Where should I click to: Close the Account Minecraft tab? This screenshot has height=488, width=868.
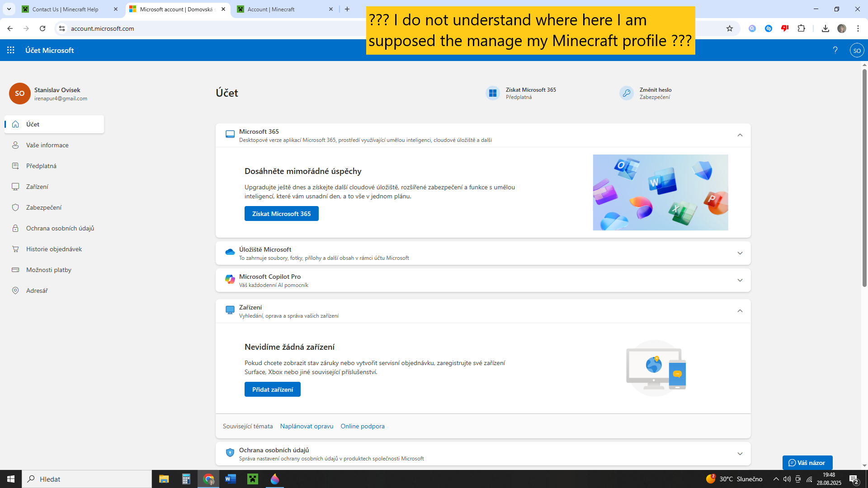[331, 9]
